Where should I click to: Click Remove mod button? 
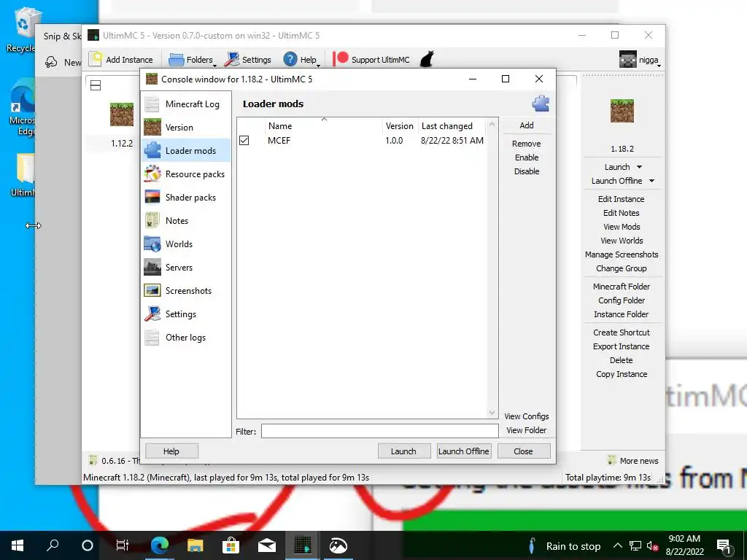pyautogui.click(x=527, y=144)
